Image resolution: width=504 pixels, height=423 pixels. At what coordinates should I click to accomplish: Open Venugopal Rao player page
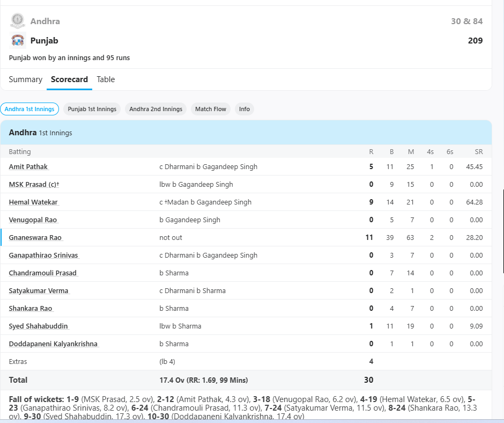(33, 220)
